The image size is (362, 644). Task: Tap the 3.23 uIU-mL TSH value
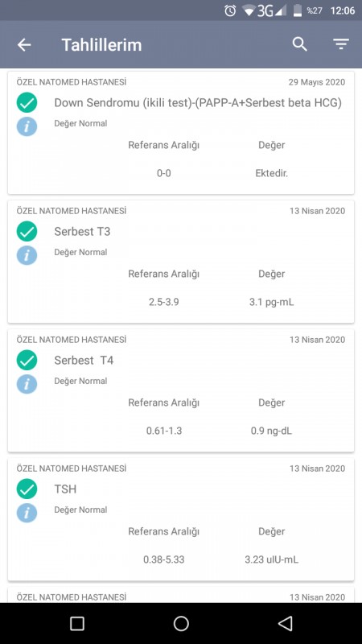271,559
